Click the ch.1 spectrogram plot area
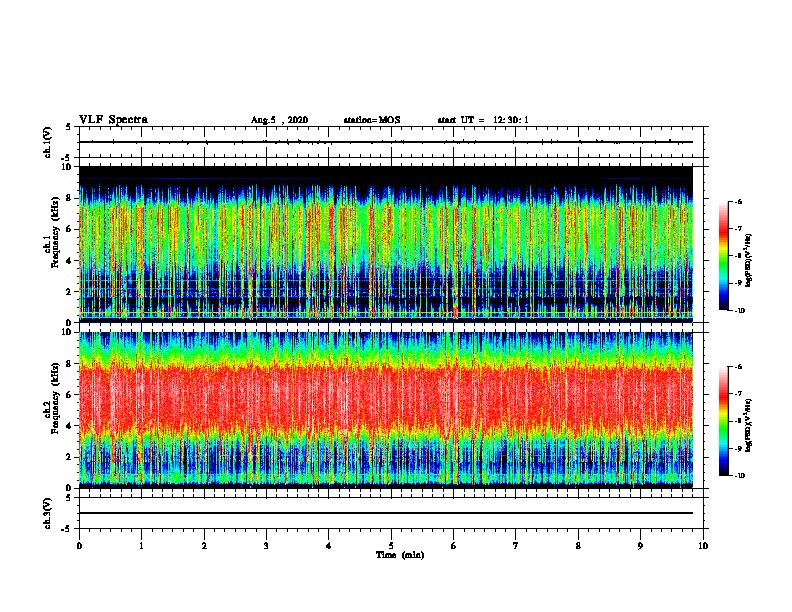 pyautogui.click(x=386, y=244)
